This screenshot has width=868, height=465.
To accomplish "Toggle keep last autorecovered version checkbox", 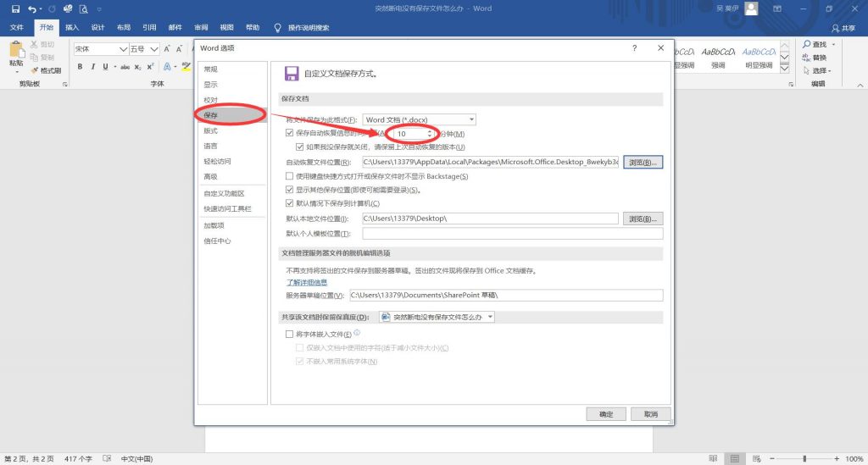I will (x=299, y=147).
